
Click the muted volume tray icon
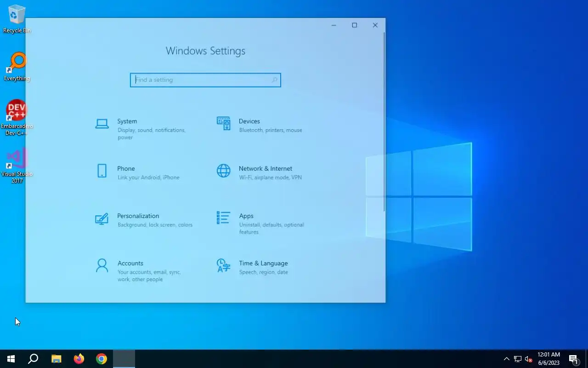point(528,359)
